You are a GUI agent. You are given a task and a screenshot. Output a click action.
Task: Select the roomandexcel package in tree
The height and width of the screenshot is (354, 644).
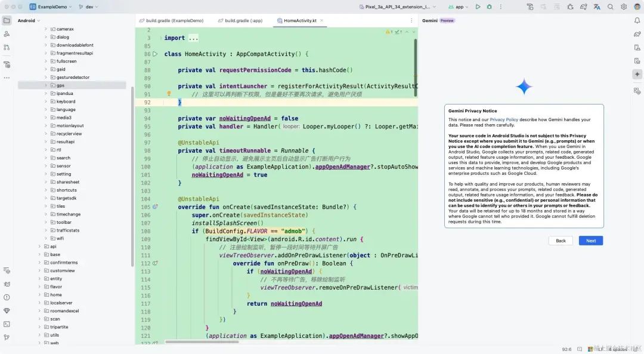click(64, 311)
